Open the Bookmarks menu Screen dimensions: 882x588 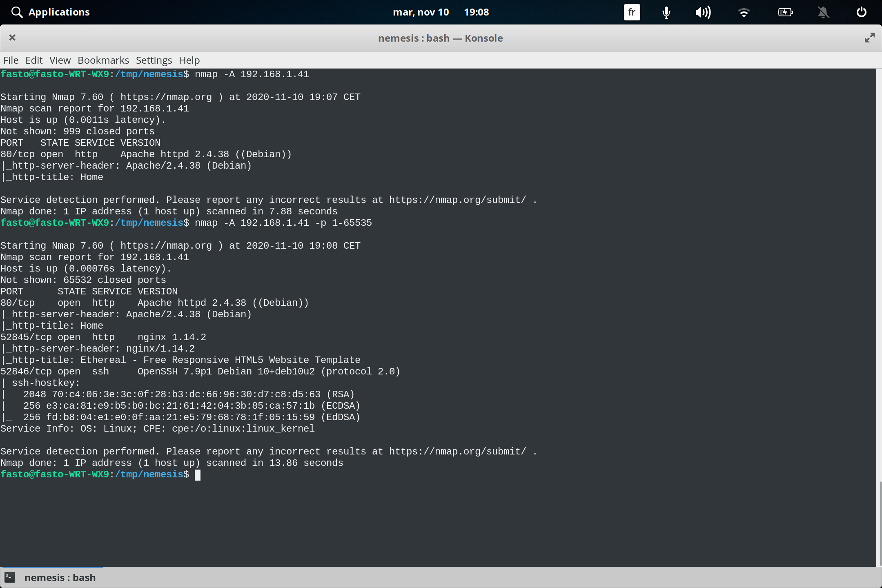pyautogui.click(x=103, y=60)
